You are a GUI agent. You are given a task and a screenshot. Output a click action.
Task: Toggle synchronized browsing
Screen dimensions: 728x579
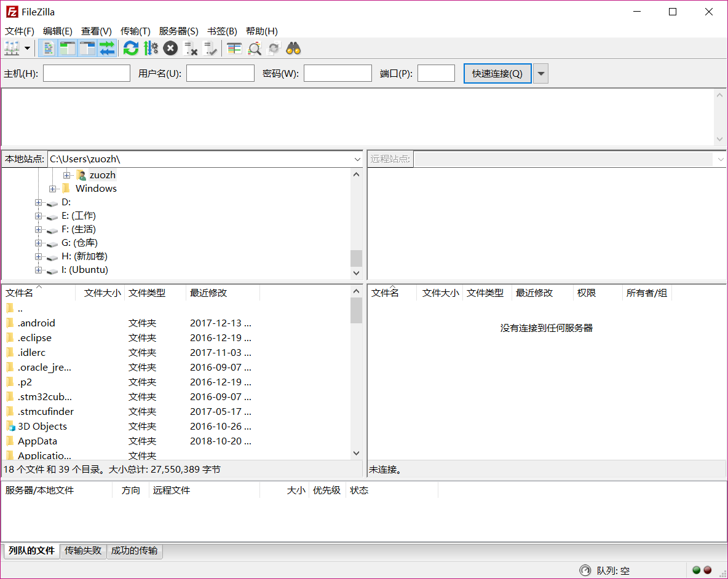tap(274, 48)
